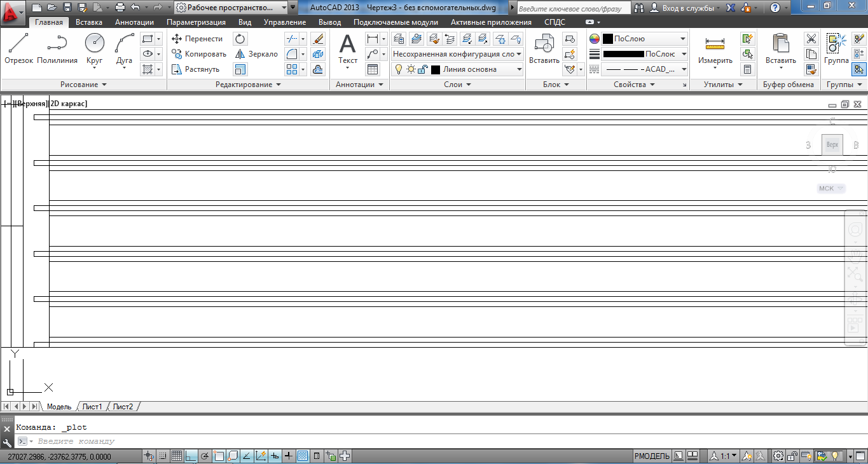Click the Undo arrow in quick access toolbar
This screenshot has height=464, width=868.
pyautogui.click(x=135, y=8)
